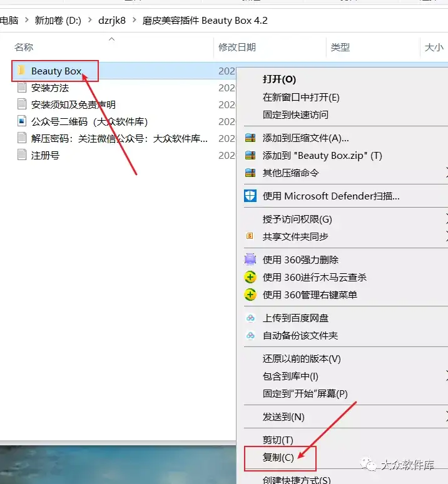Click 磨皮美容插件 Beauty Box 4.2 breadcrumb
This screenshot has width=448, height=484.
tap(205, 21)
